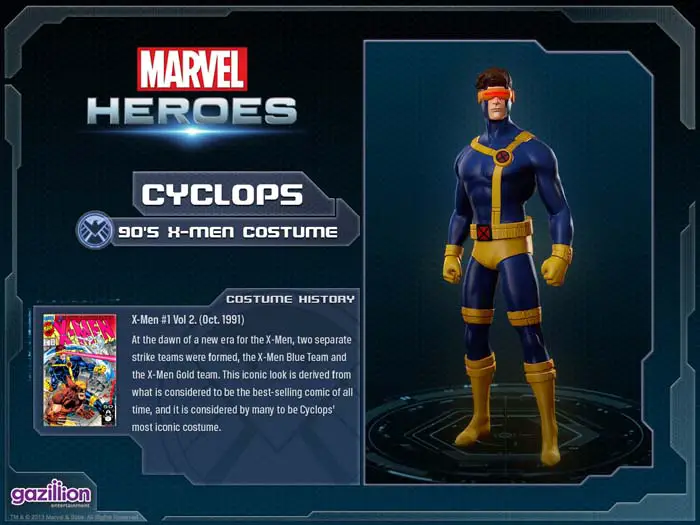Screen dimensions: 700x525
Task: Click the X-Men #1 comic cover thumbnail
Action: [79, 370]
